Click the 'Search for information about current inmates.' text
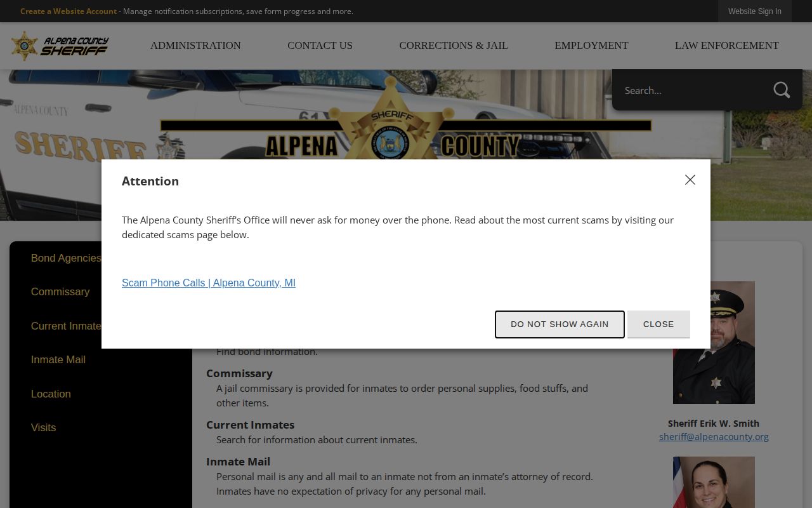 click(x=317, y=439)
